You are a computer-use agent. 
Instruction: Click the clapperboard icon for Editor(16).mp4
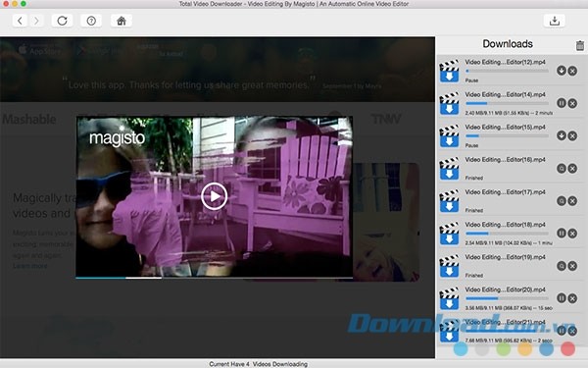tap(449, 168)
